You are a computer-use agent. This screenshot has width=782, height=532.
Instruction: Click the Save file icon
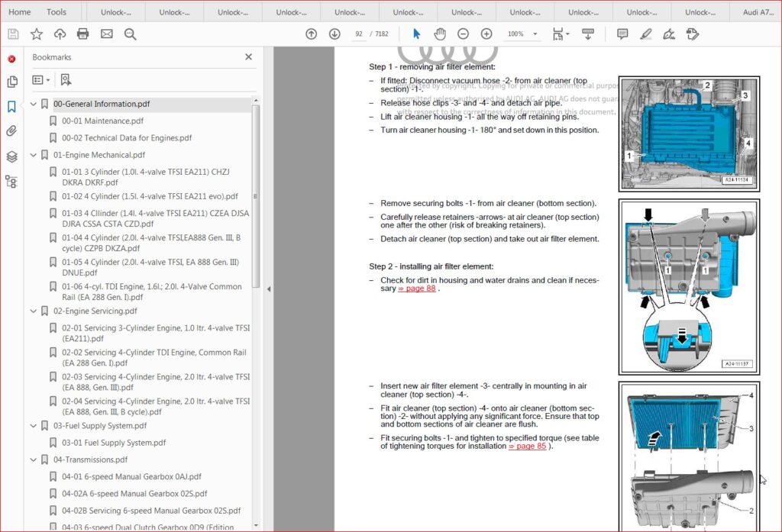tap(13, 34)
